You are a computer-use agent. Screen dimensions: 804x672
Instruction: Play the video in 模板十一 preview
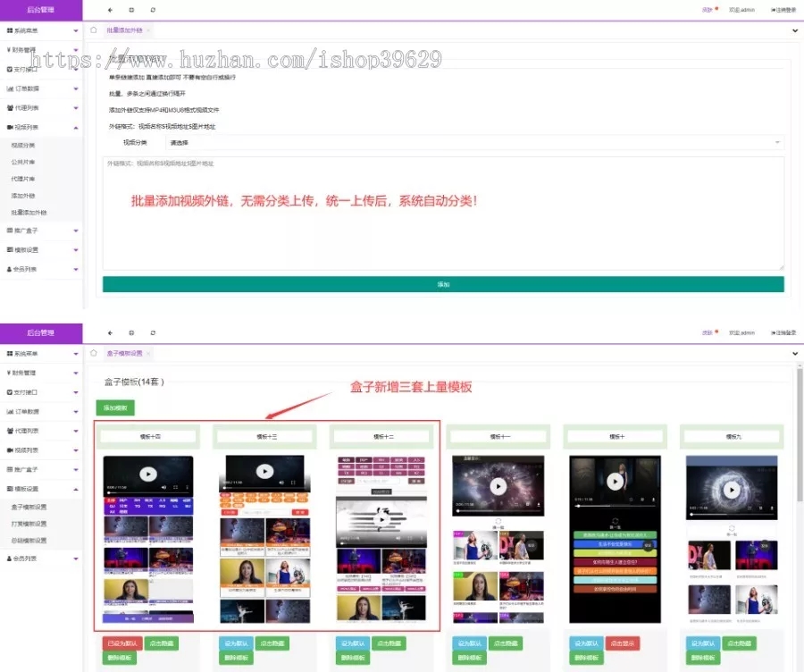coord(498,486)
